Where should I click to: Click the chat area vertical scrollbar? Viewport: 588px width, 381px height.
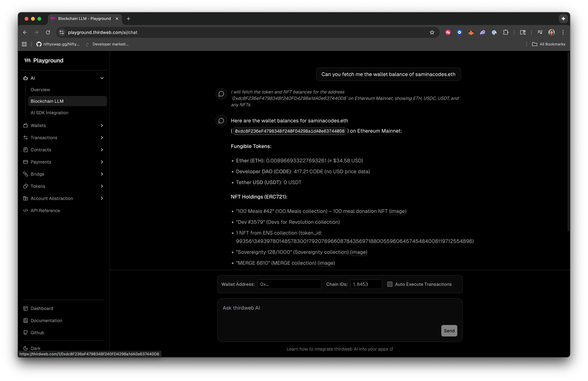tap(568, 141)
